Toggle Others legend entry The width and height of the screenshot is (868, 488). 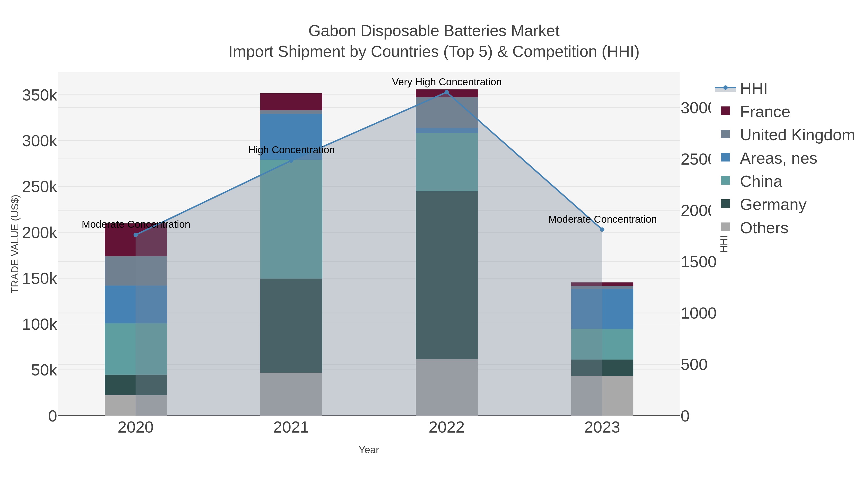point(754,228)
